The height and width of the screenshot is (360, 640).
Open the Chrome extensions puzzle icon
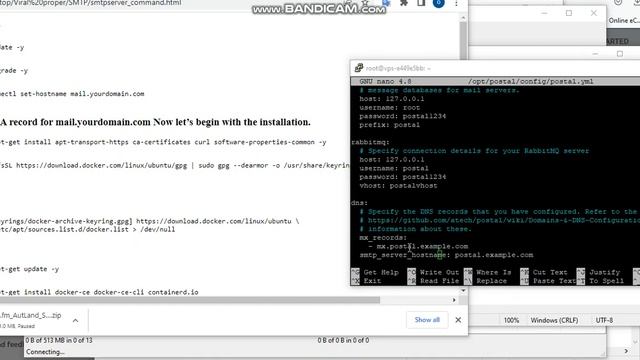point(404,3)
